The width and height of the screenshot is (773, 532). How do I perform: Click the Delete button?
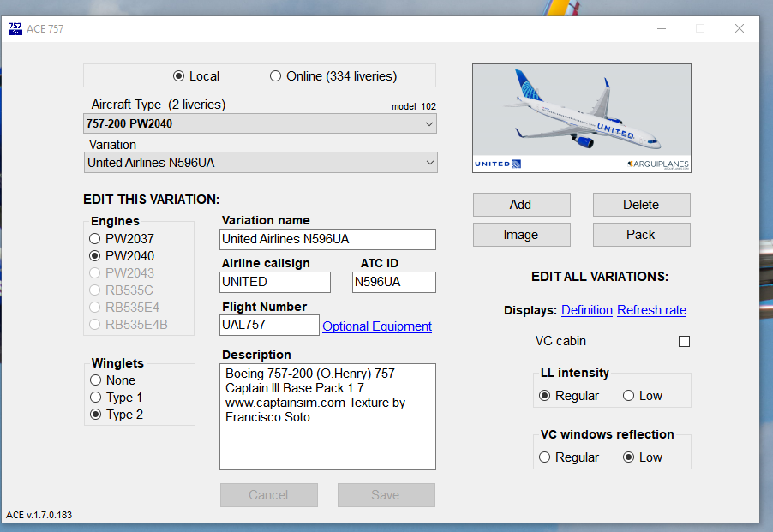641,205
